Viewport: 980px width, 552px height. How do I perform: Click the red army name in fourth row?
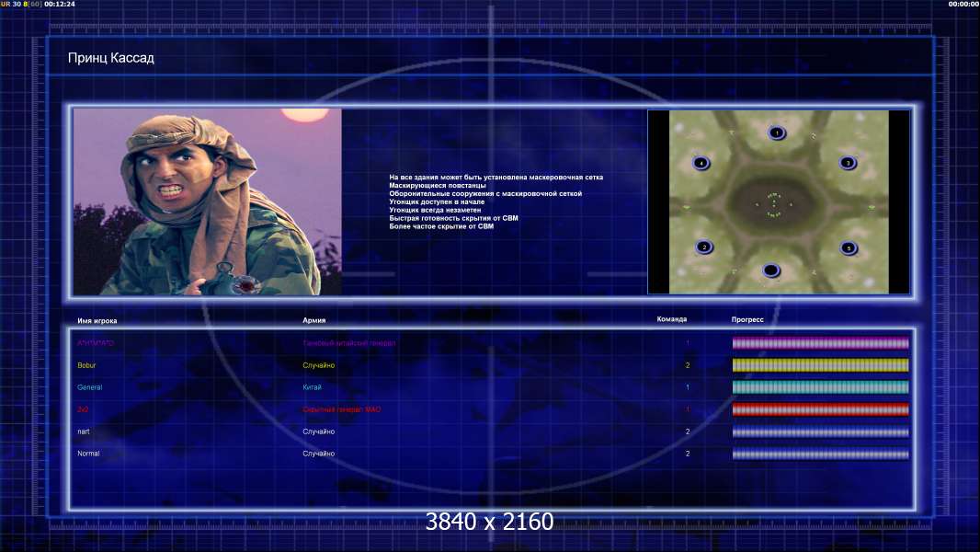point(341,409)
